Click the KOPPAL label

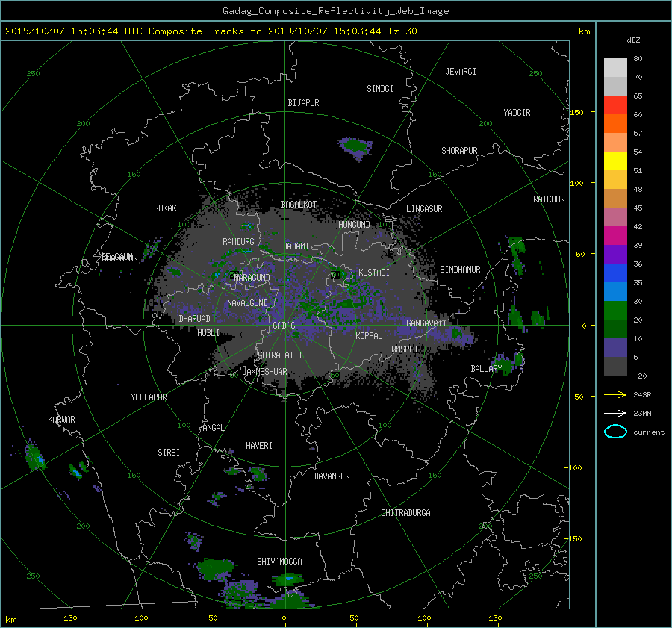369,336
